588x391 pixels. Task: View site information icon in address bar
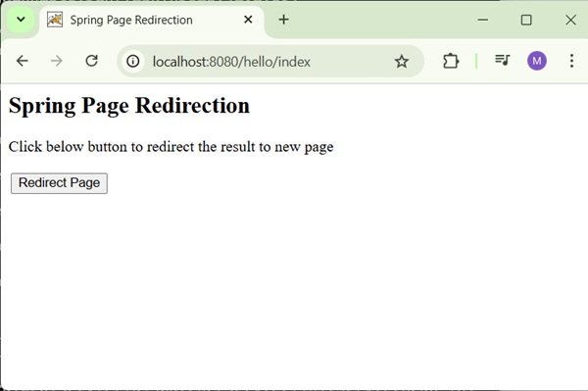click(x=132, y=61)
